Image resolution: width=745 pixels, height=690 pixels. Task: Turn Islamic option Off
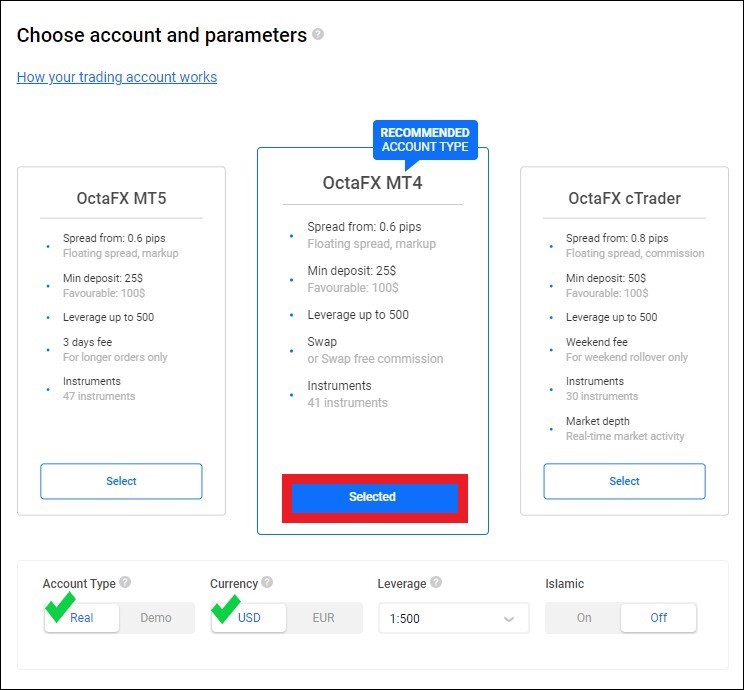point(659,618)
